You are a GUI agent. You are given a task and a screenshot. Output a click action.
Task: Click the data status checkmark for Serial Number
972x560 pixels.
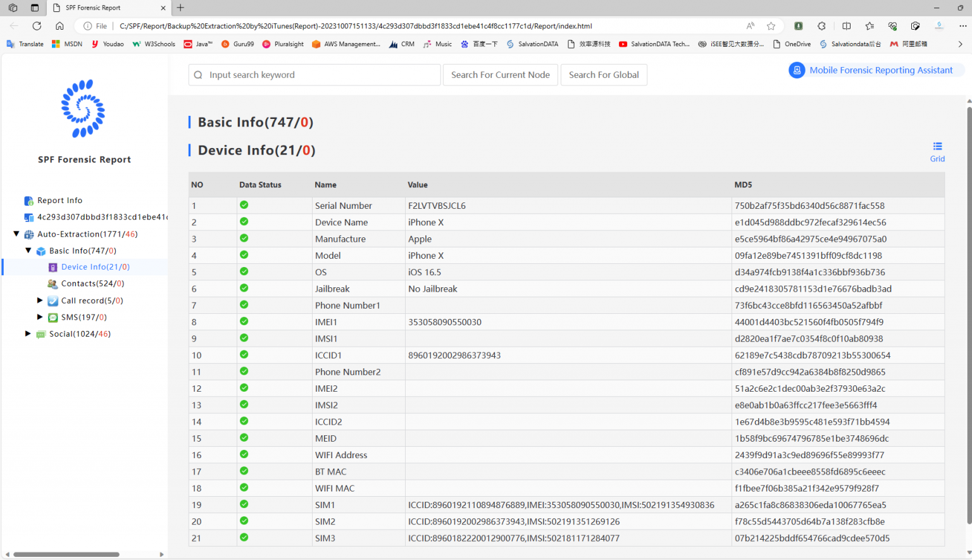pyautogui.click(x=244, y=204)
